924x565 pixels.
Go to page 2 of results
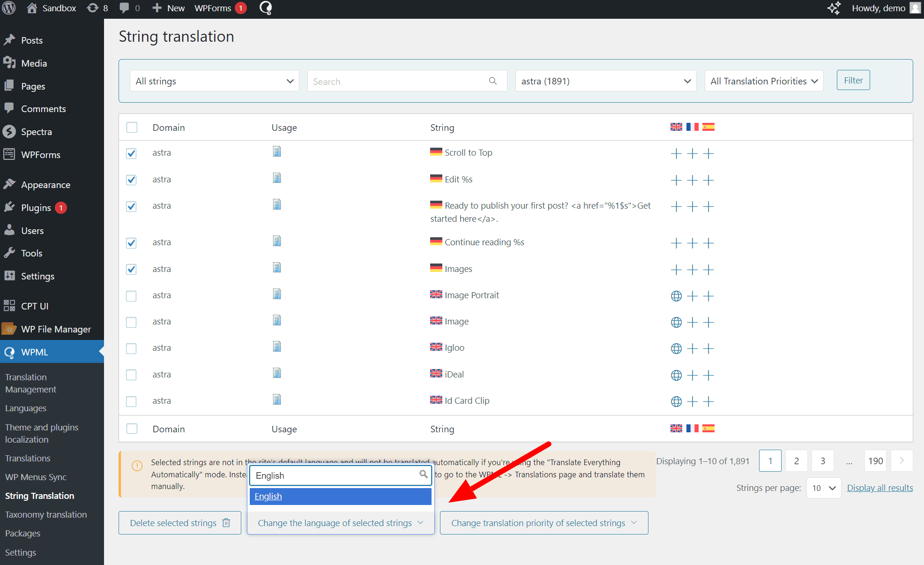click(x=796, y=461)
